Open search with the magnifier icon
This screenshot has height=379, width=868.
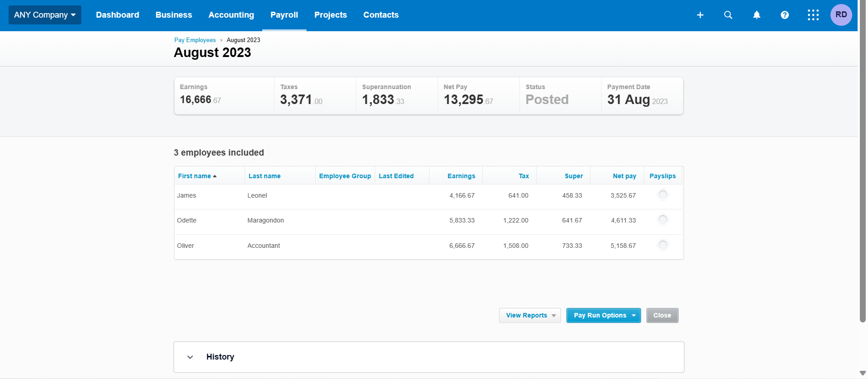pyautogui.click(x=728, y=15)
